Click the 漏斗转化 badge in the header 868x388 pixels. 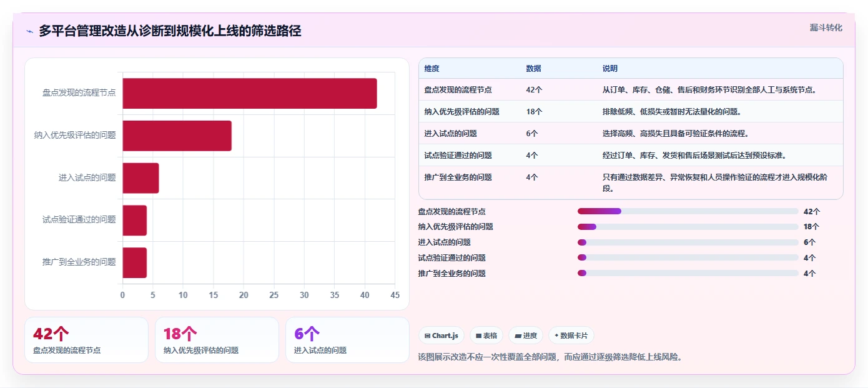(826, 27)
